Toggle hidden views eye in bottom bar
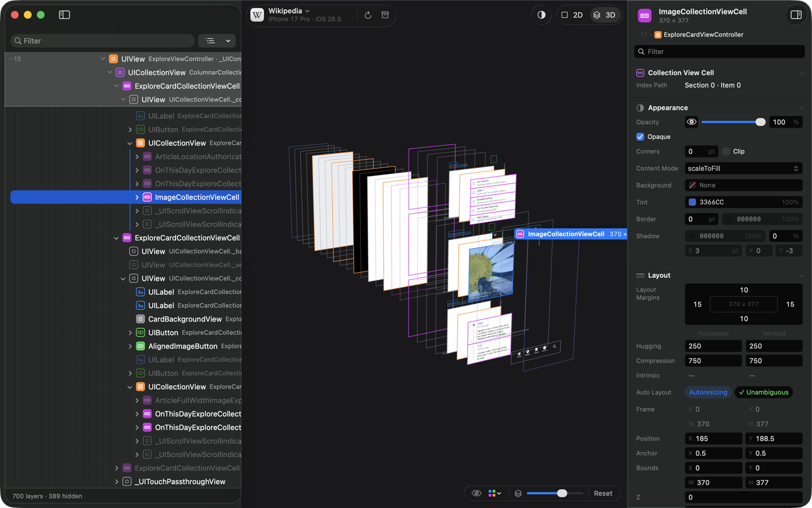The height and width of the screenshot is (508, 812). click(x=476, y=493)
